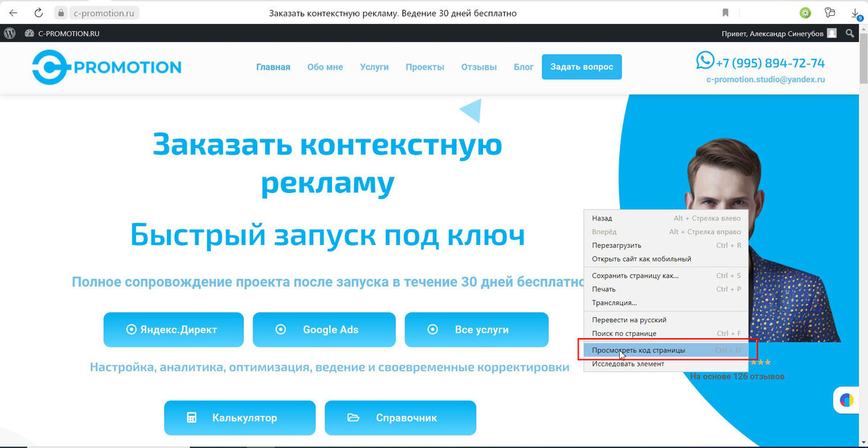Image resolution: width=868 pixels, height=448 pixels.
Task: Click the phone number +7 (995) 894-72-74
Action: point(770,63)
